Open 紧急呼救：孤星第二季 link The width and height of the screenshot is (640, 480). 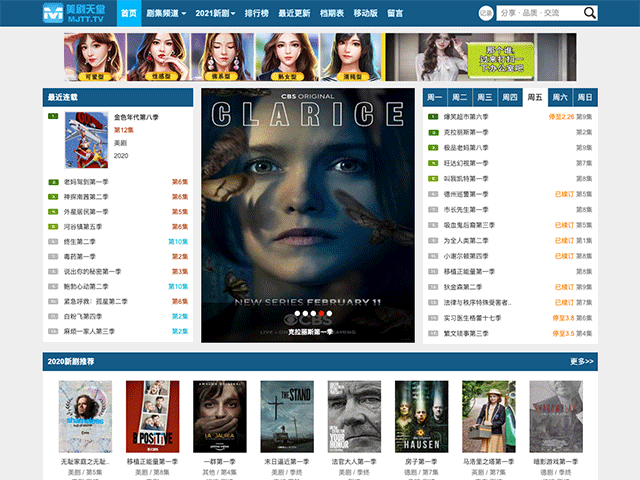click(96, 302)
